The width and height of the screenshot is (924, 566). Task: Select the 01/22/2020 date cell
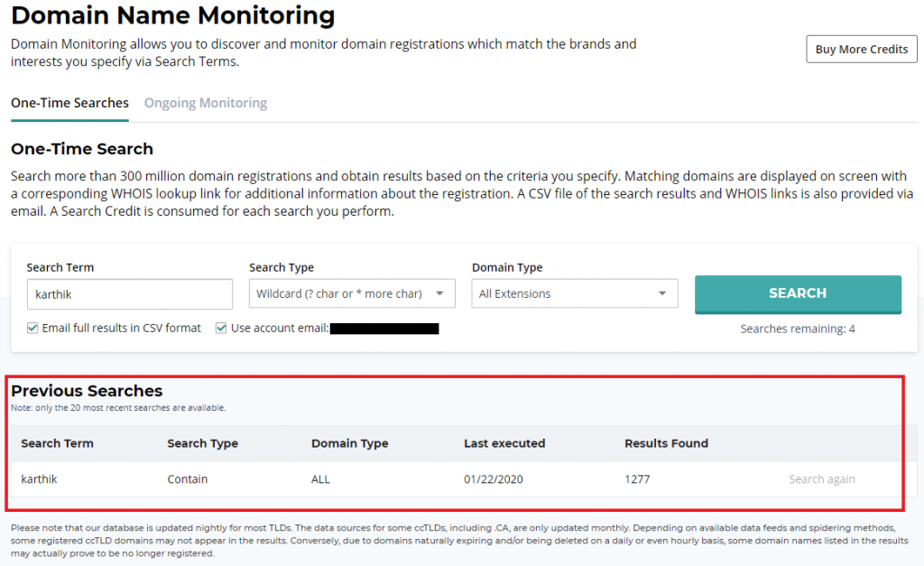[x=494, y=479]
